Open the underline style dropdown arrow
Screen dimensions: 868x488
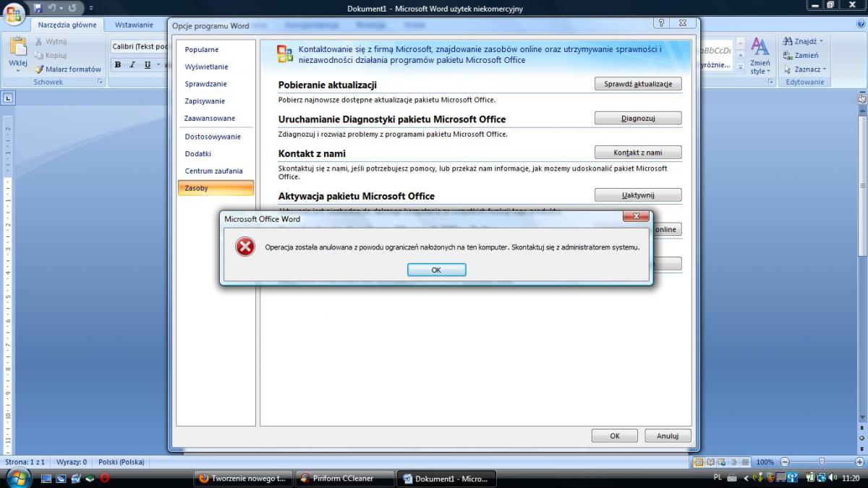click(x=158, y=64)
